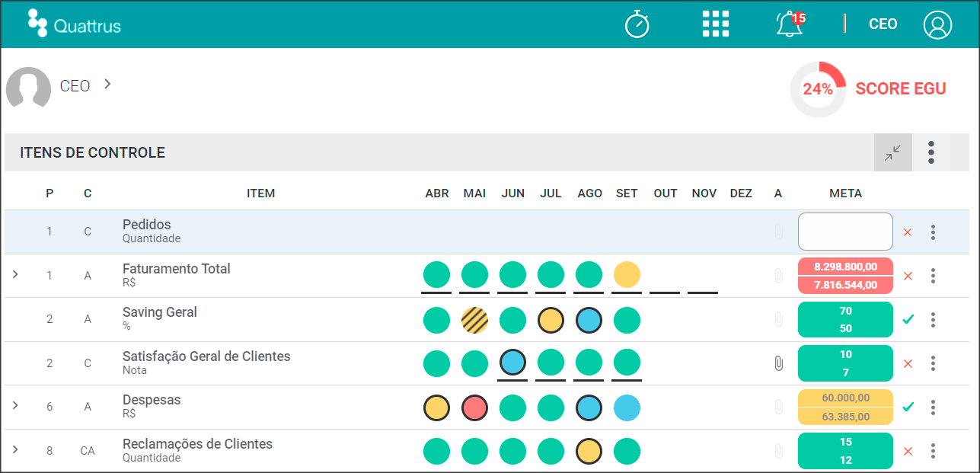
Task: Expand the CEO breadcrumb chevron
Action: click(107, 84)
